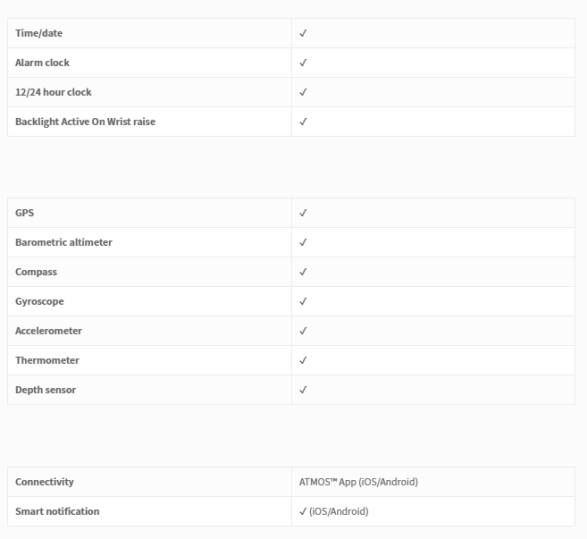Click the Compass checkmark

(x=303, y=272)
